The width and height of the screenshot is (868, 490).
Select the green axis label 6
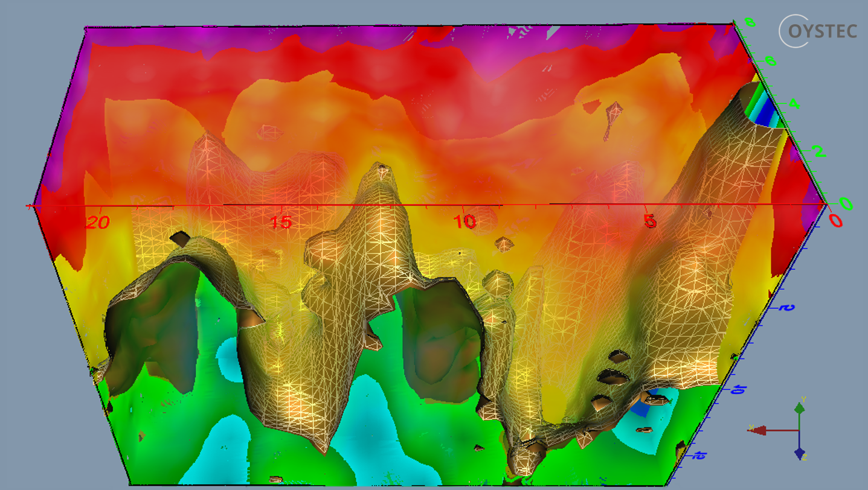point(771,62)
